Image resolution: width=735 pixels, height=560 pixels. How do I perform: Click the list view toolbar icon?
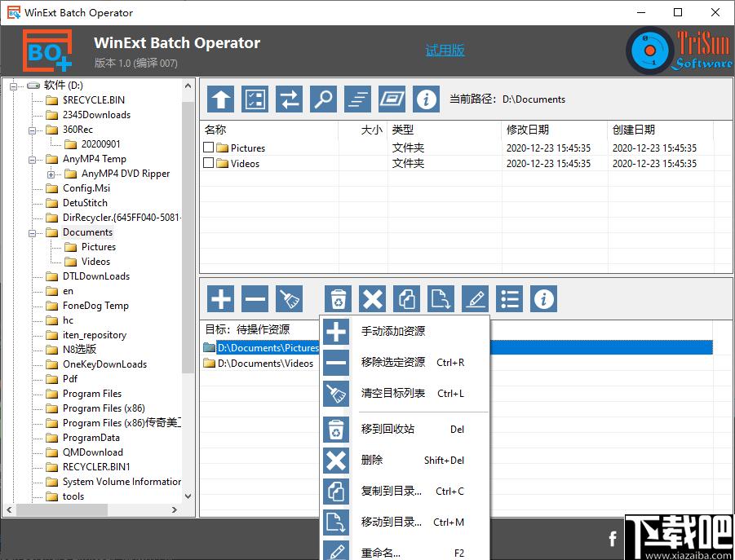click(510, 298)
